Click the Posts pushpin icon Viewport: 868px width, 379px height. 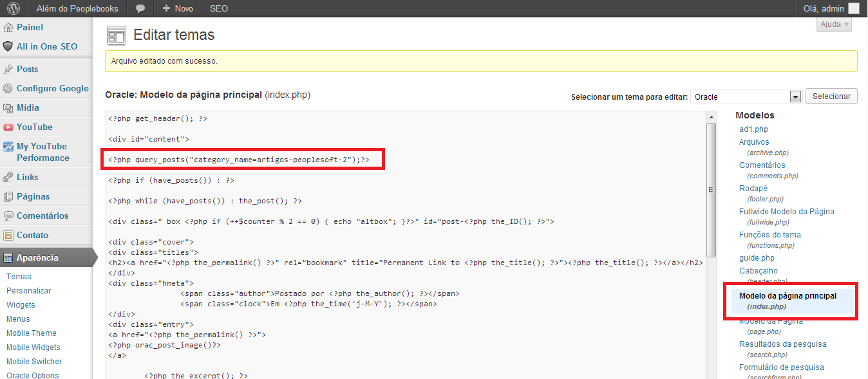click(8, 69)
